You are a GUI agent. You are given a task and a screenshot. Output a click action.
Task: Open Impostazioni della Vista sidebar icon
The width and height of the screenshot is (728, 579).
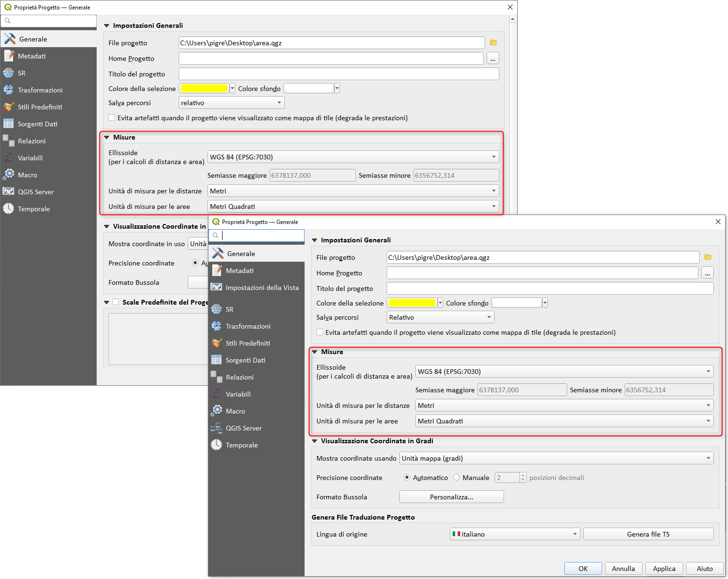coord(216,288)
